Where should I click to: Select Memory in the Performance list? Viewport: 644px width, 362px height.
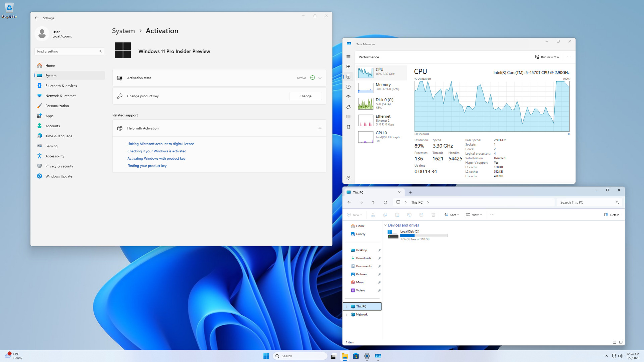pos(382,87)
